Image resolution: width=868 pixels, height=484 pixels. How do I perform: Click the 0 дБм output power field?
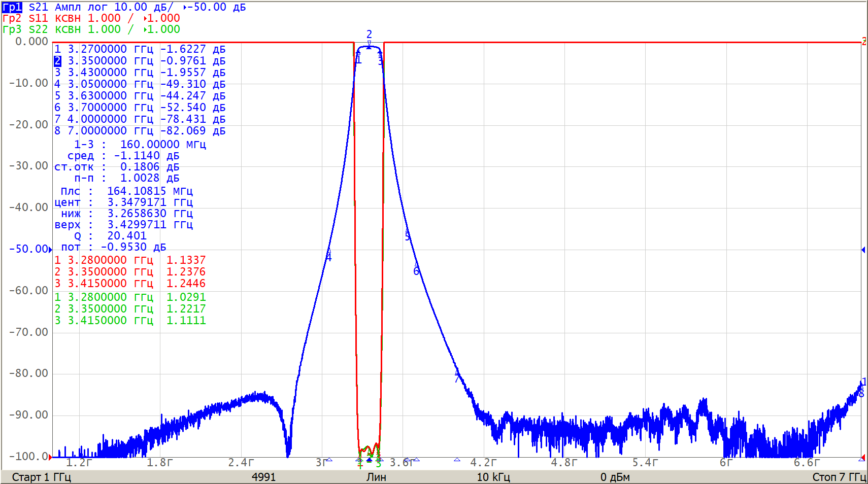[615, 477]
